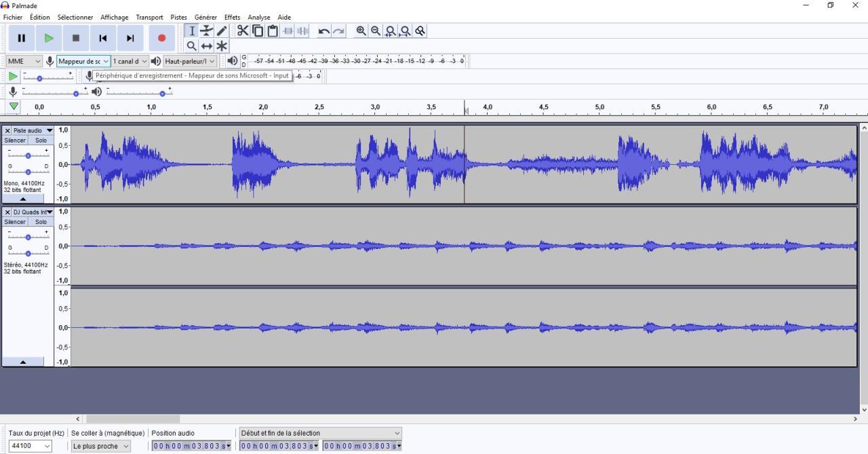Select the Multi-tool star icon
This screenshot has width=868, height=454.
(222, 45)
